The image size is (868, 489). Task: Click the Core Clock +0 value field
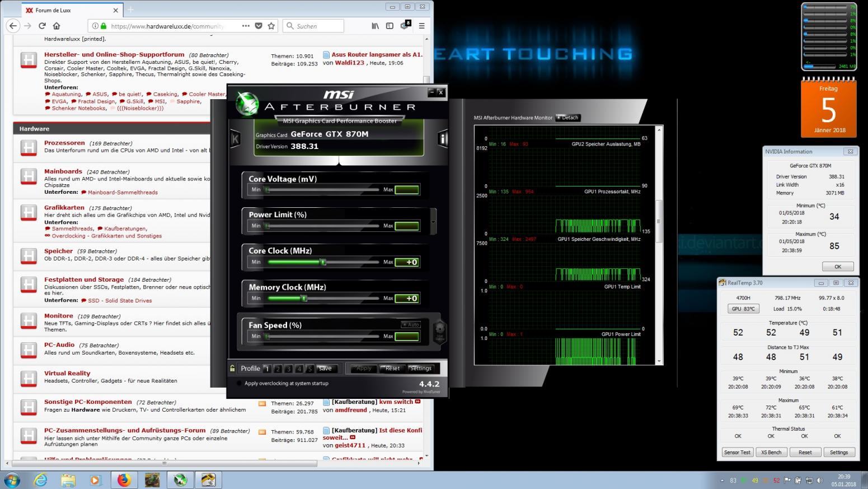pos(407,262)
